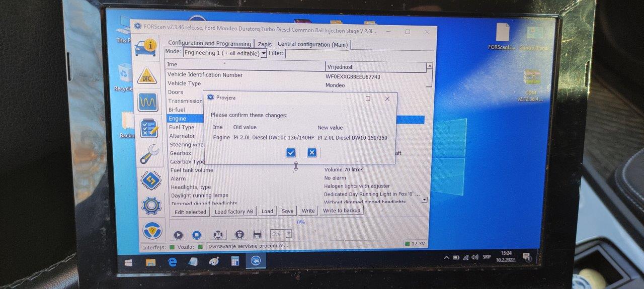
Task: Click the 12.3V voltage status indicator
Action: pyautogui.click(x=416, y=244)
